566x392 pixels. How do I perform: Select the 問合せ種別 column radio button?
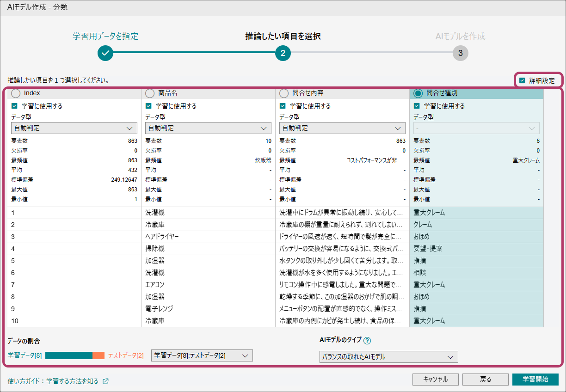418,93
